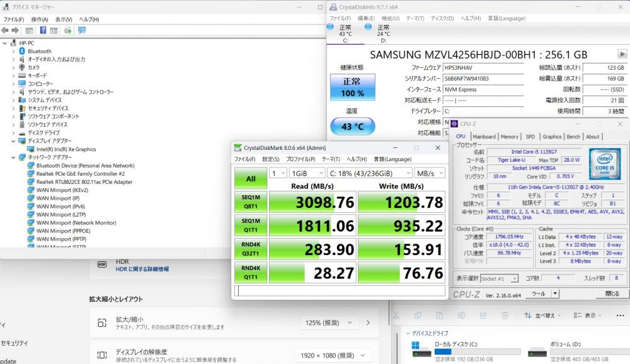Expand the Bluetooth device category
630x364 pixels.
(14, 51)
